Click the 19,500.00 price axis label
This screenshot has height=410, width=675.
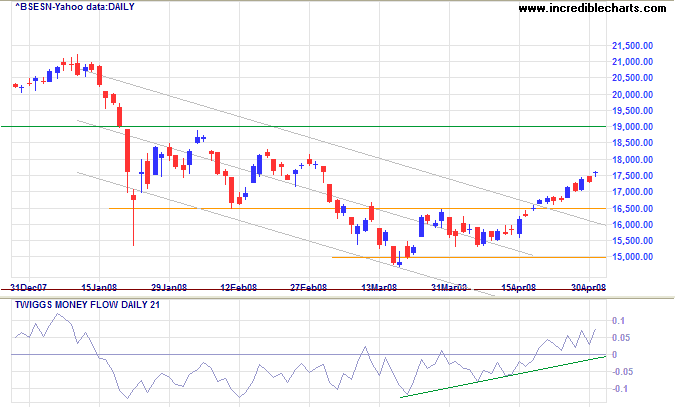(632, 111)
